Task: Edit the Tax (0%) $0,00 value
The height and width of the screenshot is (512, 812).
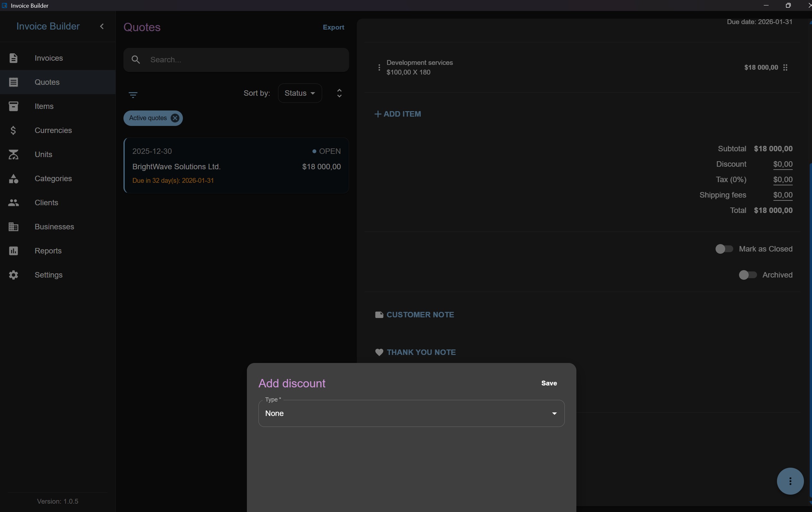Action: (782, 180)
